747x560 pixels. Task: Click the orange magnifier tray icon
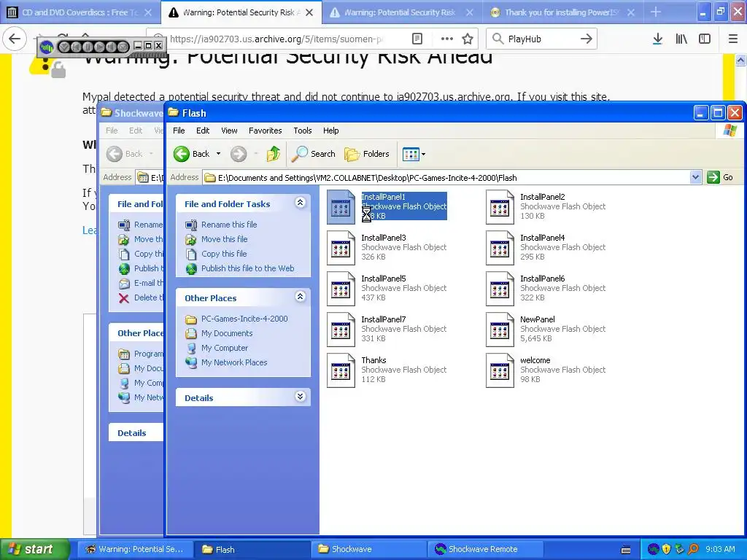point(693,549)
